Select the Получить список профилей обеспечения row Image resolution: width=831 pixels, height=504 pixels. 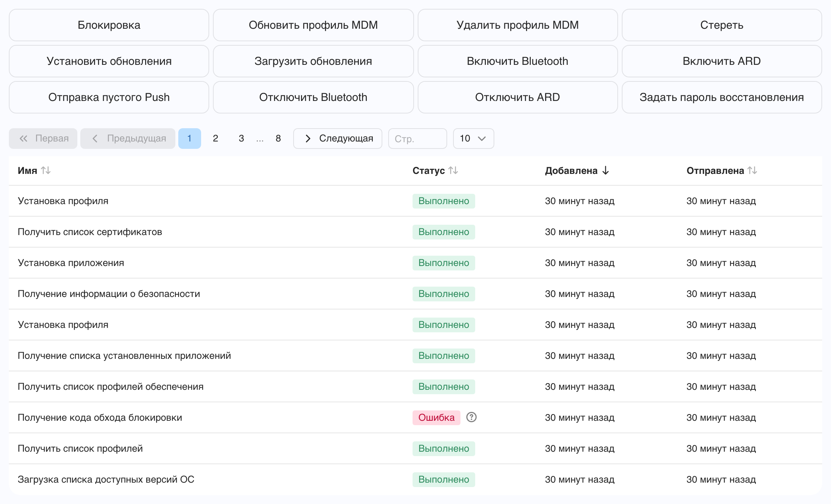pos(415,386)
